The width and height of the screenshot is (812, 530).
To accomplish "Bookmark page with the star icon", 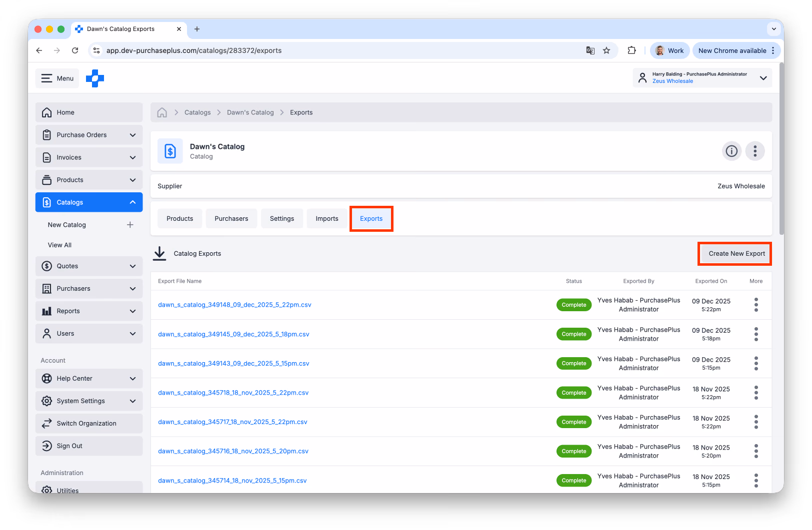I will tap(606, 50).
